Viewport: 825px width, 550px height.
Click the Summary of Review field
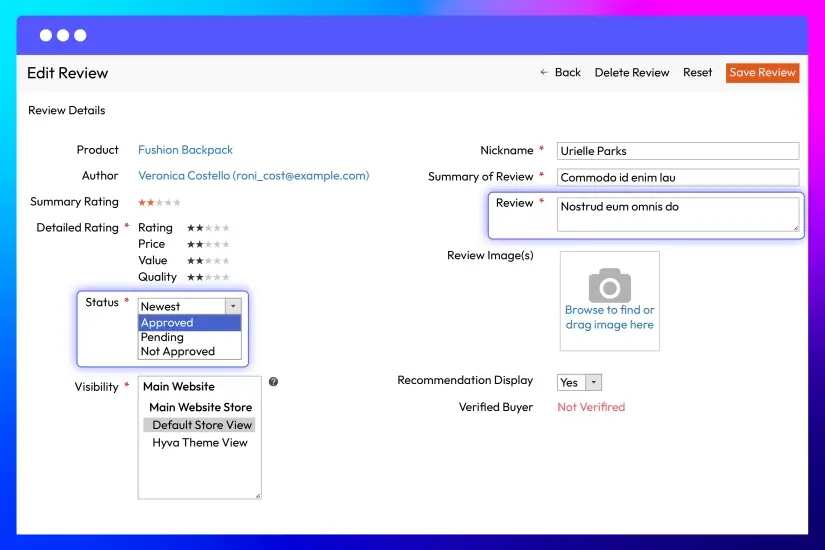tap(678, 177)
